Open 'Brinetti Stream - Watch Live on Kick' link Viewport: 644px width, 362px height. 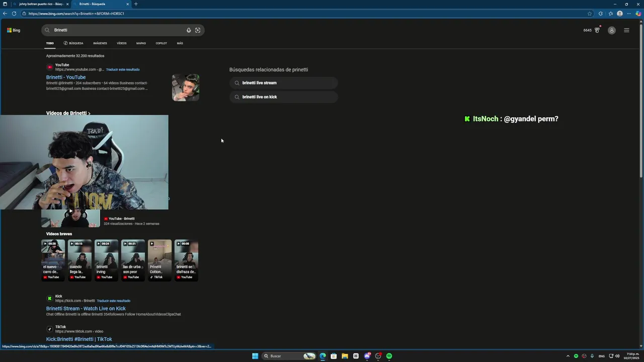(x=86, y=309)
